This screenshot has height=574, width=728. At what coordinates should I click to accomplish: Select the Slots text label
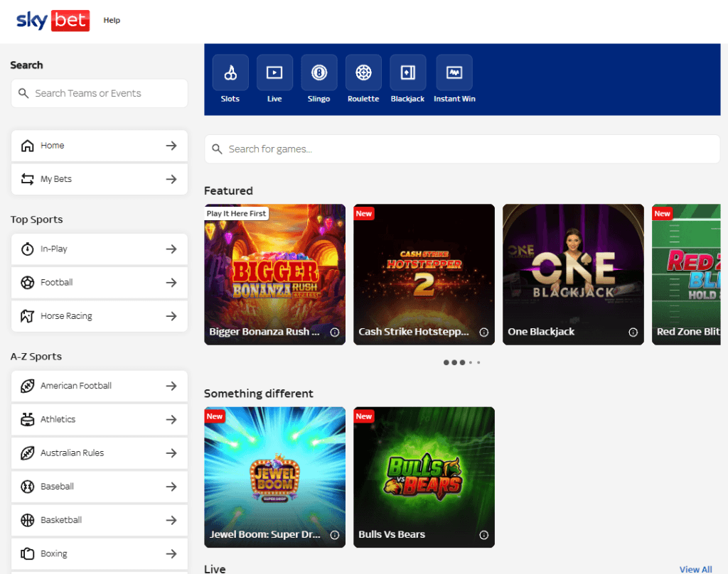[x=230, y=99]
